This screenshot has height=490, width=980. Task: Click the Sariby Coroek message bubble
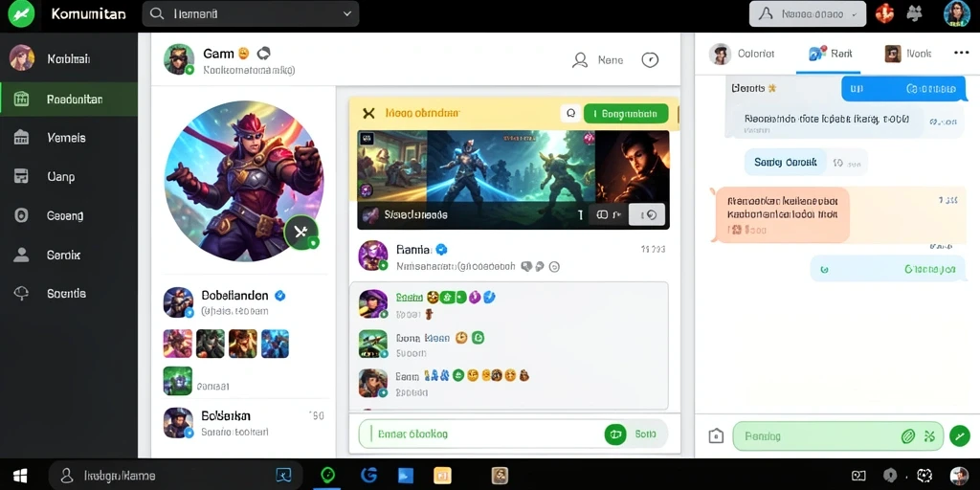coord(786,163)
